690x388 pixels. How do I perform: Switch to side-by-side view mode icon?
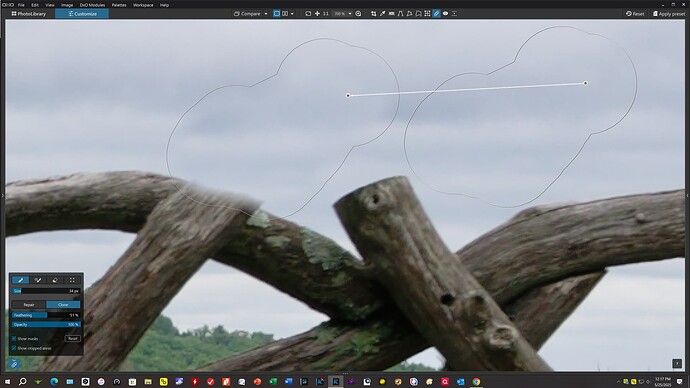[285, 14]
